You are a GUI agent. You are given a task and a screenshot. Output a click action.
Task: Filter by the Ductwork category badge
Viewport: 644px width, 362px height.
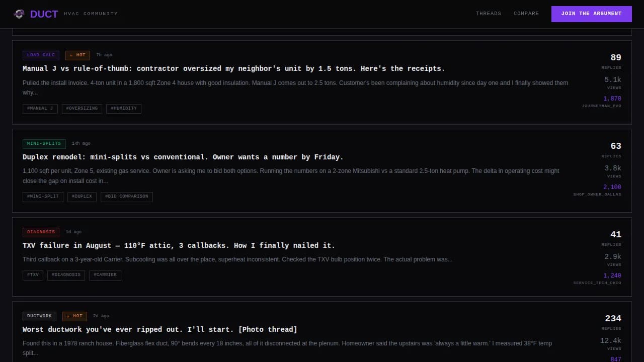pyautogui.click(x=39, y=316)
